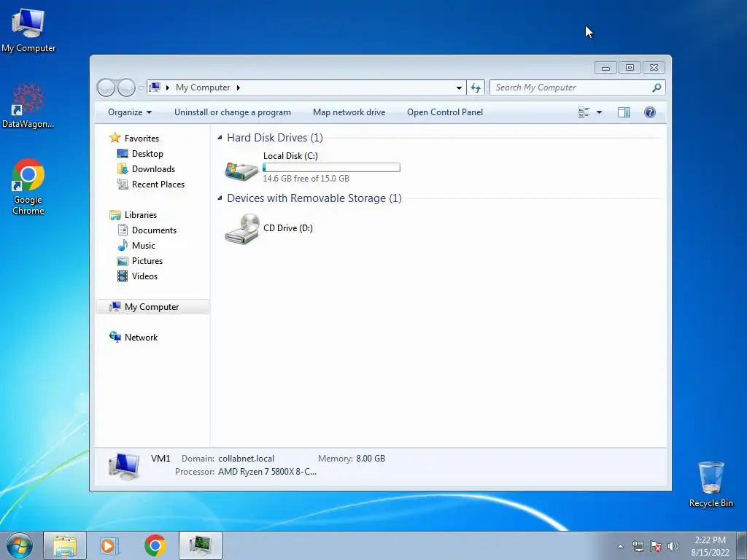The image size is (747, 560).
Task: Click the computer icon in address bar
Action: tap(155, 87)
